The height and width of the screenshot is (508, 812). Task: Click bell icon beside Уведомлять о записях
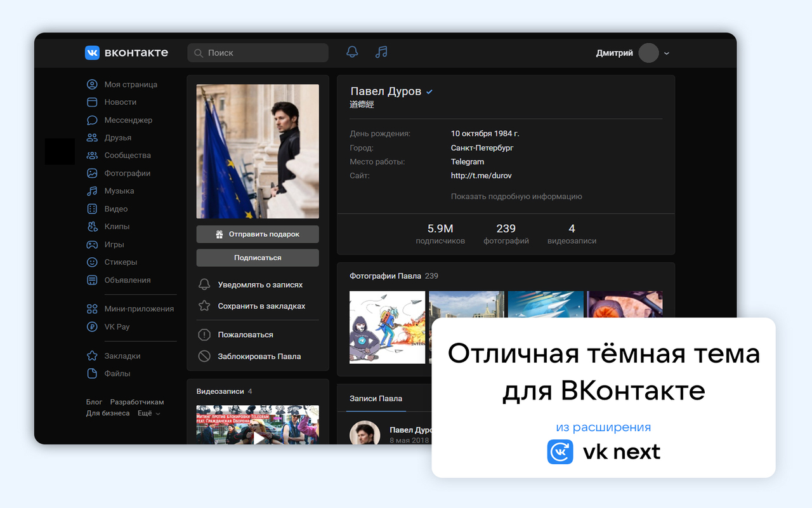tap(204, 284)
